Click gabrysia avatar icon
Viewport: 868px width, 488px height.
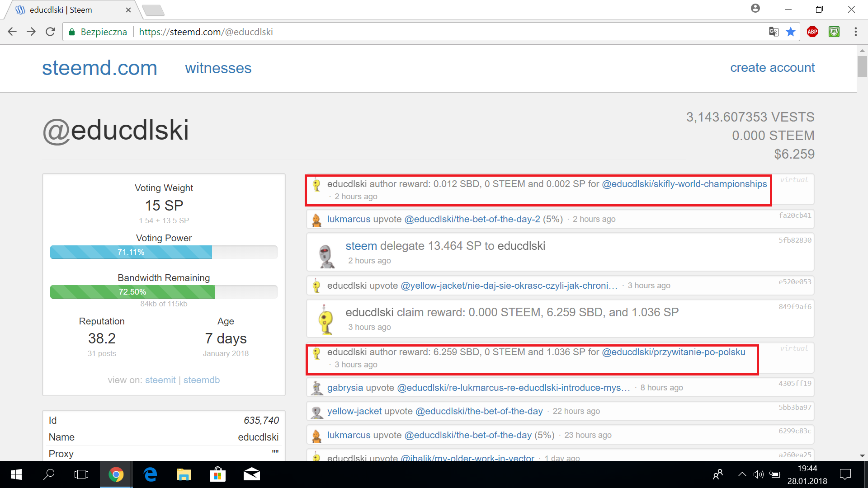coord(317,388)
